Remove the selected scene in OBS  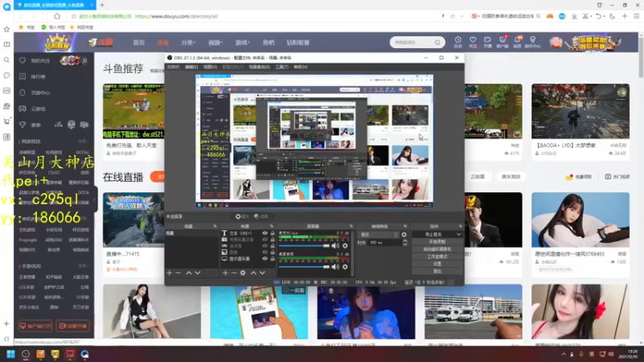click(x=178, y=273)
